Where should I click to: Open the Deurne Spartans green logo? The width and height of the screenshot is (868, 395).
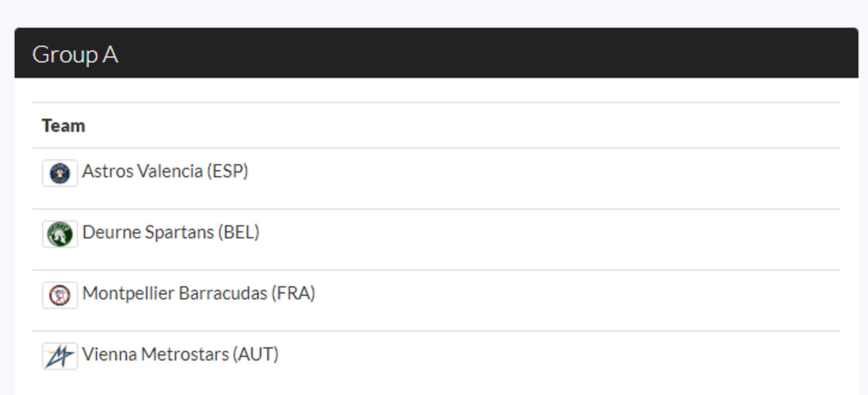click(60, 234)
